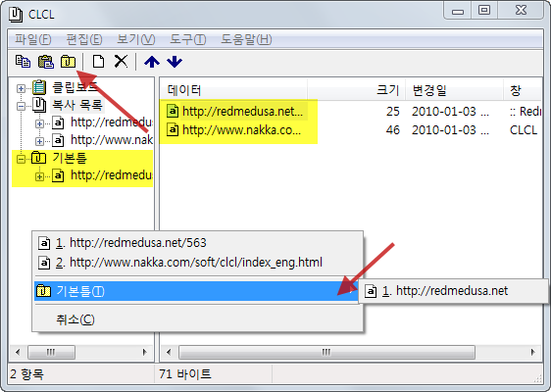Select http://www.nak tree item
The width and height of the screenshot is (551, 392).
pyautogui.click(x=112, y=140)
